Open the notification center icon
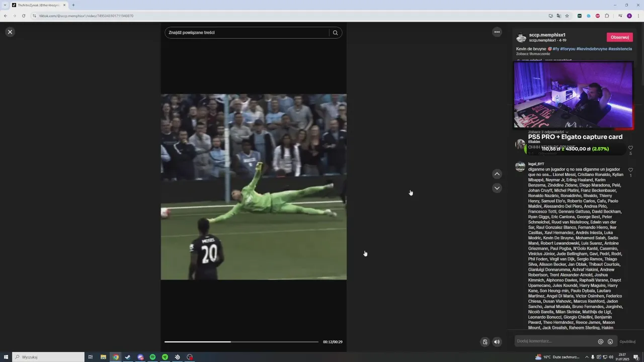 click(x=636, y=357)
